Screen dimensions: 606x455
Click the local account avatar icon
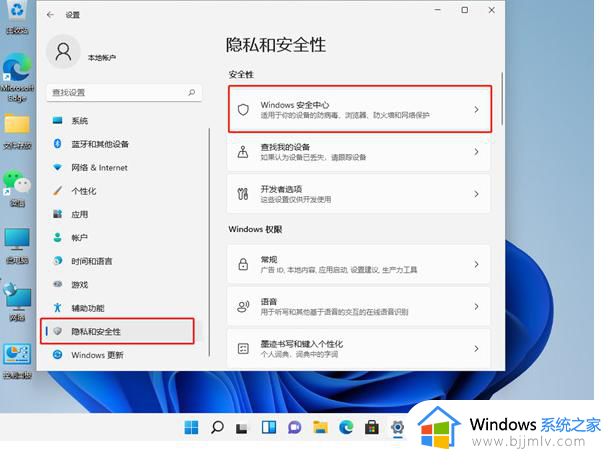point(63,52)
